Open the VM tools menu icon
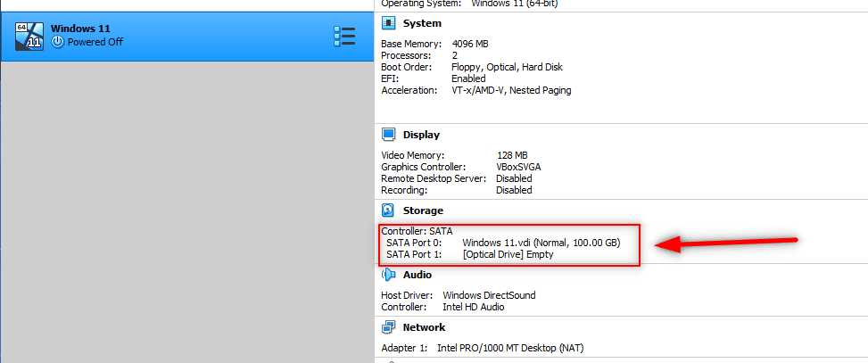Image resolution: width=868 pixels, height=363 pixels. [343, 36]
